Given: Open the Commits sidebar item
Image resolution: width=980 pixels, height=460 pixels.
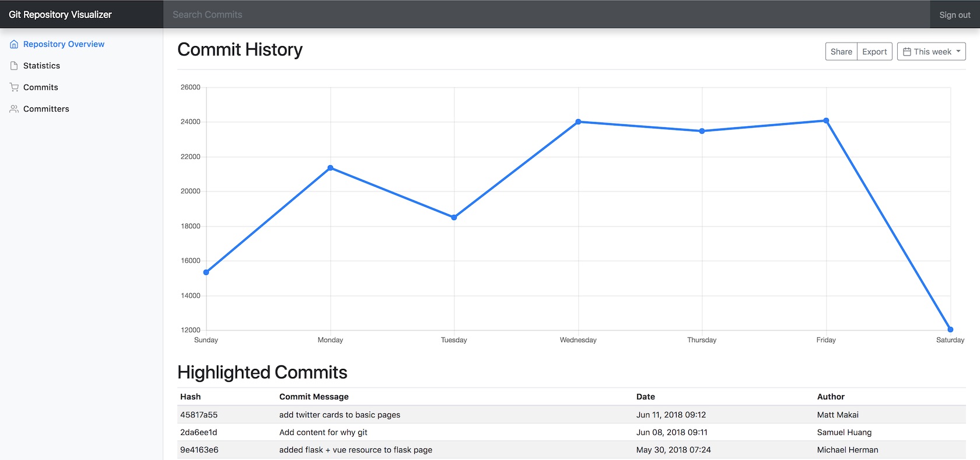Looking at the screenshot, I should [40, 88].
